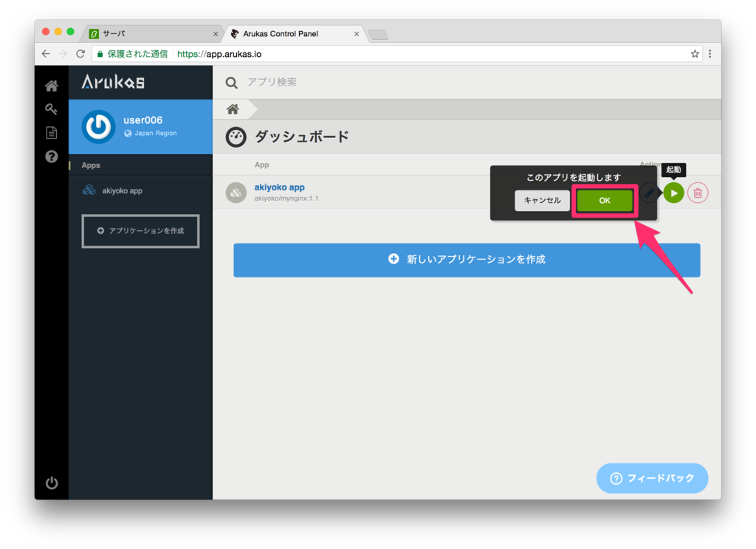Open the home icon in left sidebar
The width and height of the screenshot is (756, 549).
(52, 86)
